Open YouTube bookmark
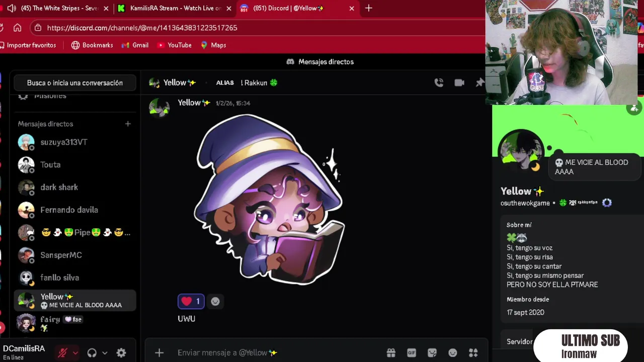 pyautogui.click(x=174, y=45)
